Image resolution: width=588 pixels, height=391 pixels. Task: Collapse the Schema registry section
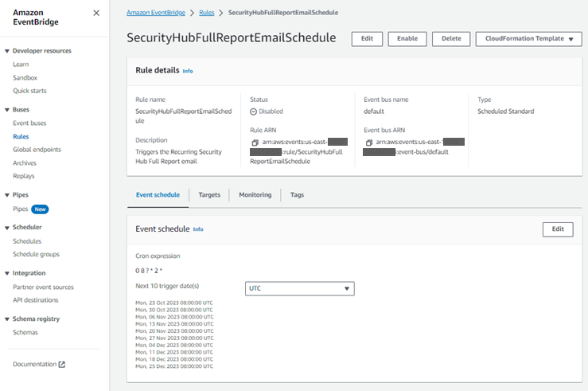(6, 319)
